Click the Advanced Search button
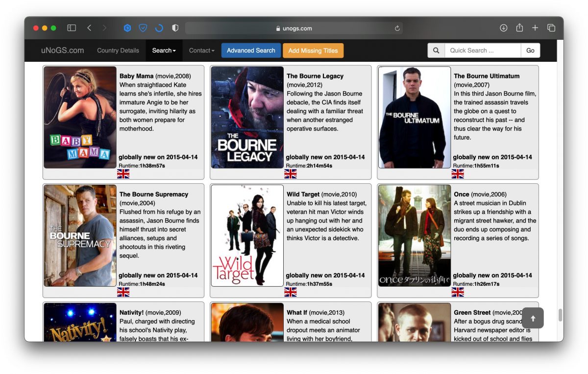The height and width of the screenshot is (374, 588). pos(251,50)
